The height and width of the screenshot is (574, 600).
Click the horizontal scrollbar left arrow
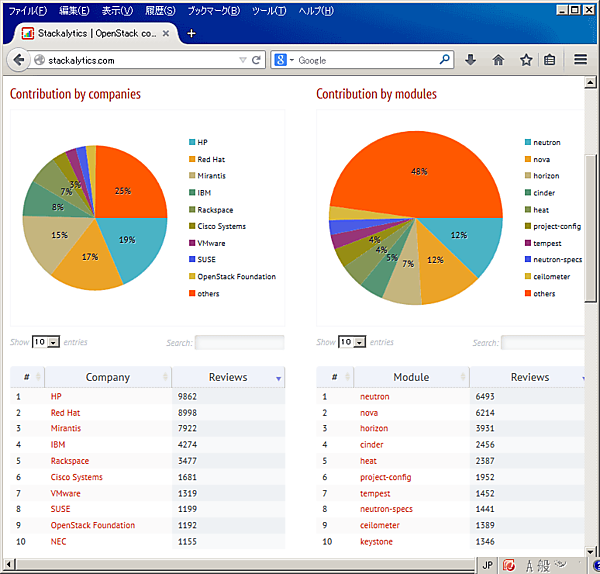point(10,564)
